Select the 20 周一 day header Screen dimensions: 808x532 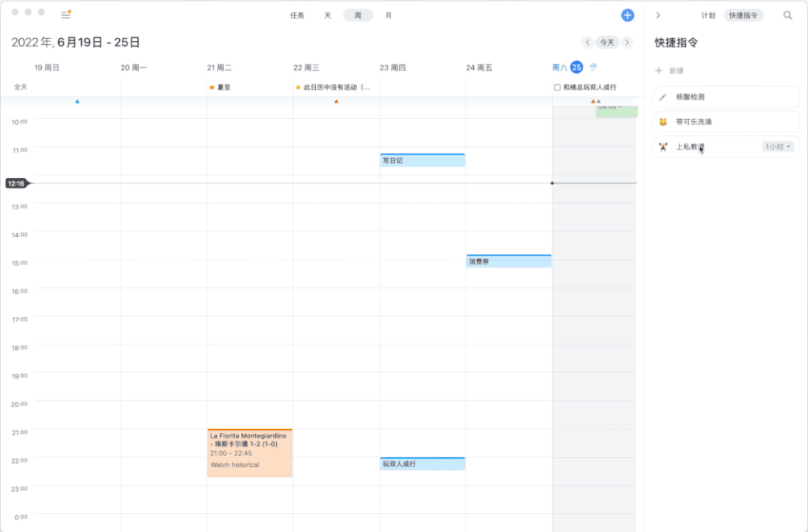point(133,67)
